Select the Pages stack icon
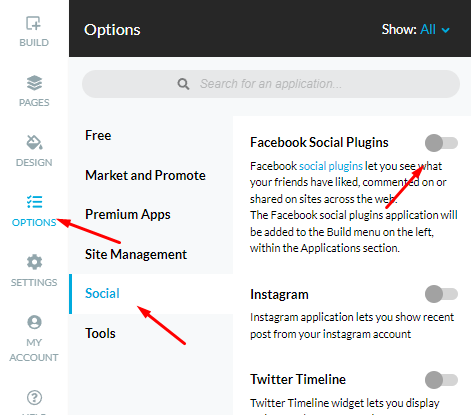471x415 pixels. [x=34, y=83]
